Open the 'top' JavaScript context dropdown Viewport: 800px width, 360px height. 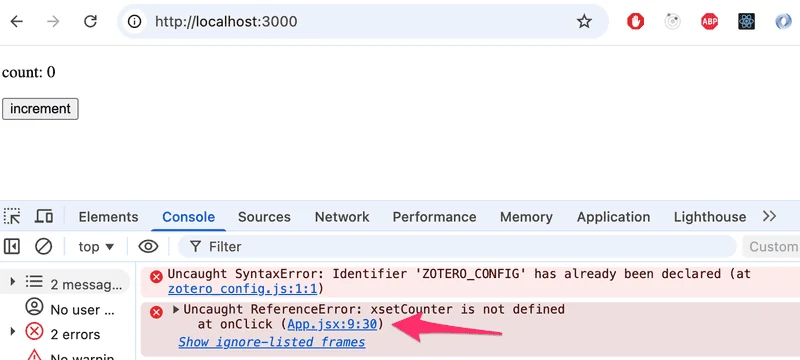coord(96,247)
